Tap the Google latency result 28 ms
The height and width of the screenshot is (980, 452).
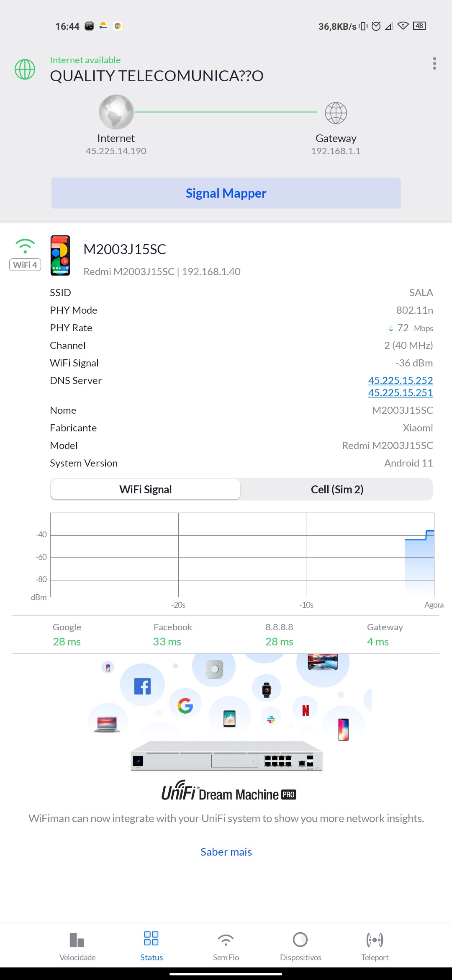(67, 642)
